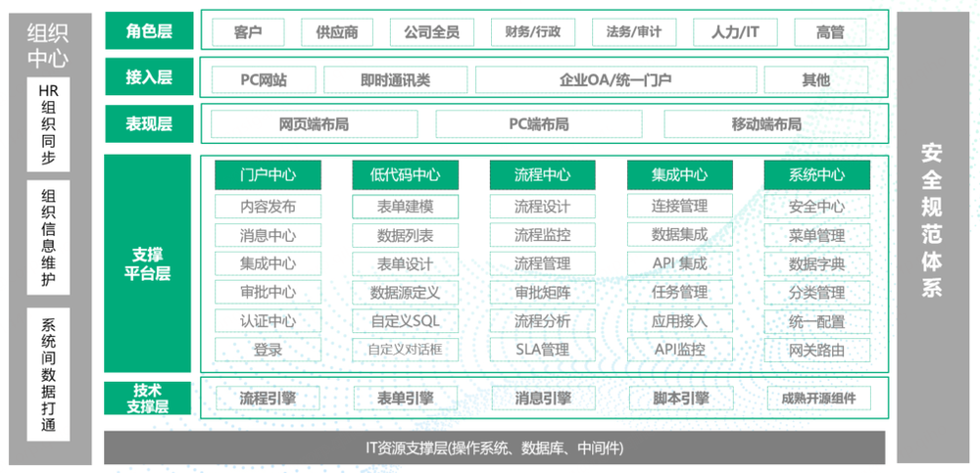Select the 网关路由 item
Viewport: 980px width, 473px height.
[x=816, y=351]
